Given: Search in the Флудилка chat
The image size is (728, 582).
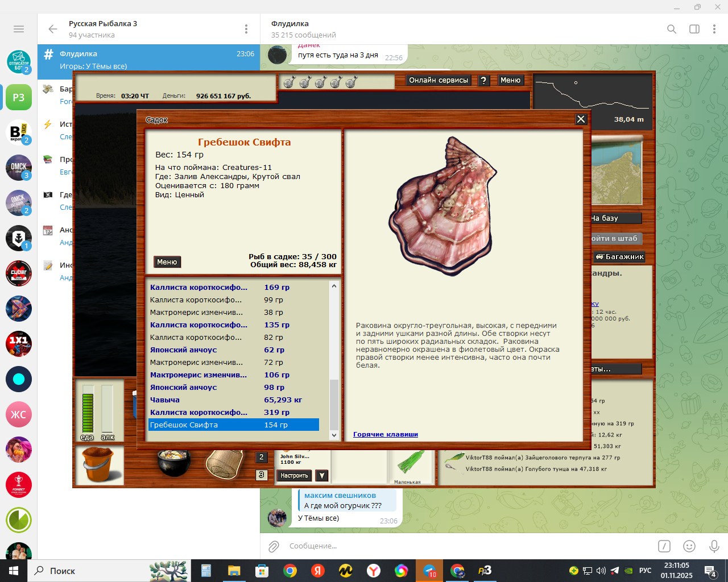Looking at the screenshot, I should click(x=672, y=29).
